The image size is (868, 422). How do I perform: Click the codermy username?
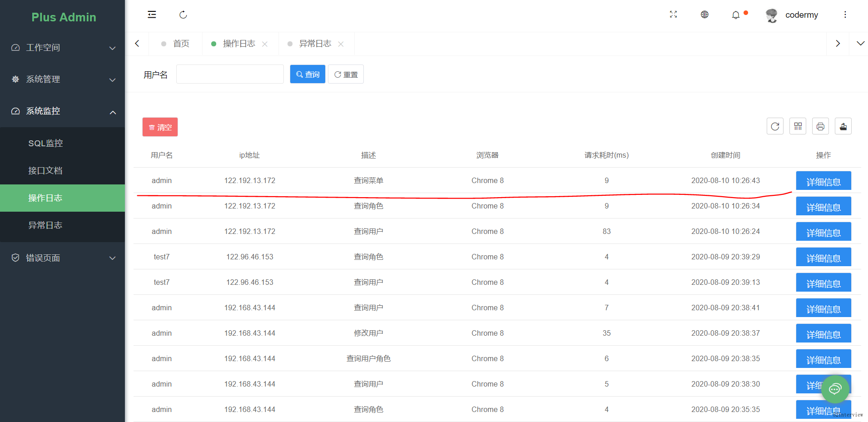[x=801, y=15]
